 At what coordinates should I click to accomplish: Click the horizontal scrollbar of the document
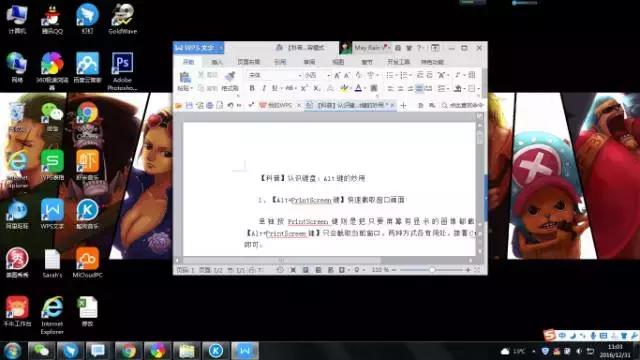(x=282, y=260)
